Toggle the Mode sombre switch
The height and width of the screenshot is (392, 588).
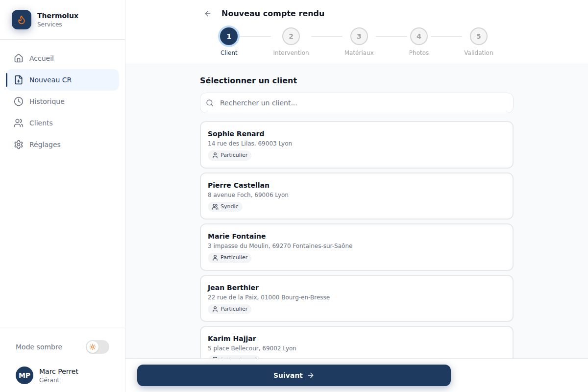pyautogui.click(x=98, y=347)
